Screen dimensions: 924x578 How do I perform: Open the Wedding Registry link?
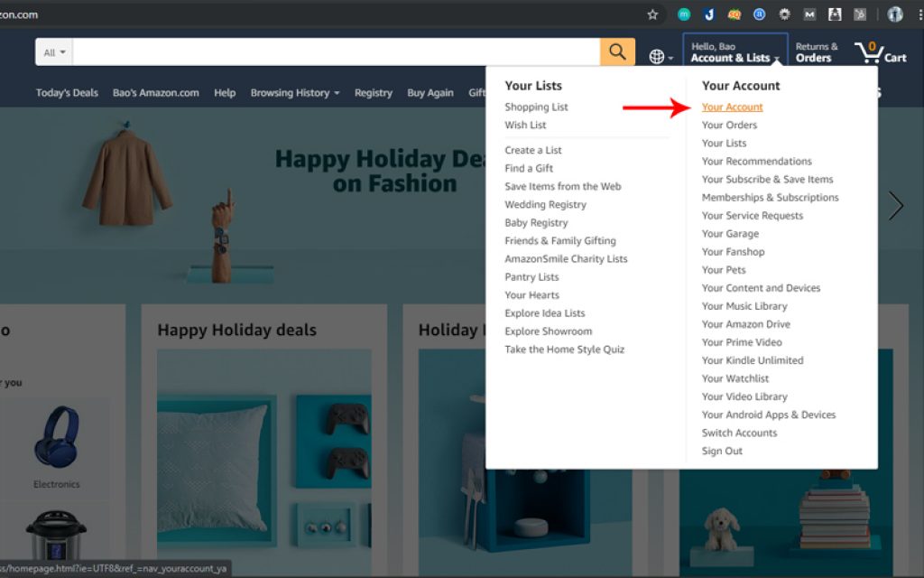tap(545, 204)
